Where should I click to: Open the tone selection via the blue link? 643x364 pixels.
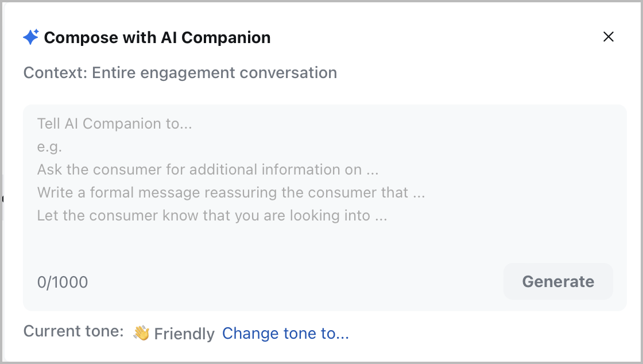tap(285, 333)
